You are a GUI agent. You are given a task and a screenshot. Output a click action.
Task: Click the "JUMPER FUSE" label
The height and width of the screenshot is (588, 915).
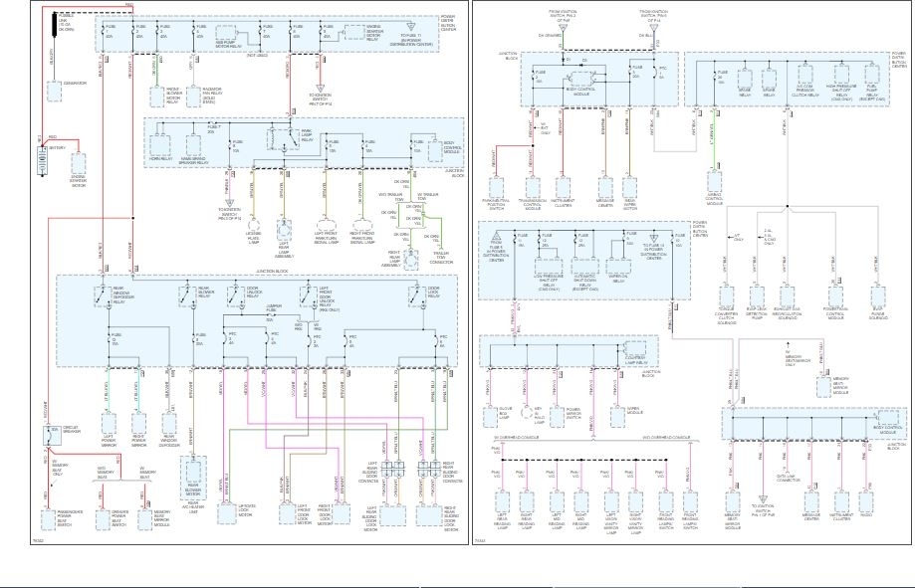pyautogui.click(x=274, y=307)
